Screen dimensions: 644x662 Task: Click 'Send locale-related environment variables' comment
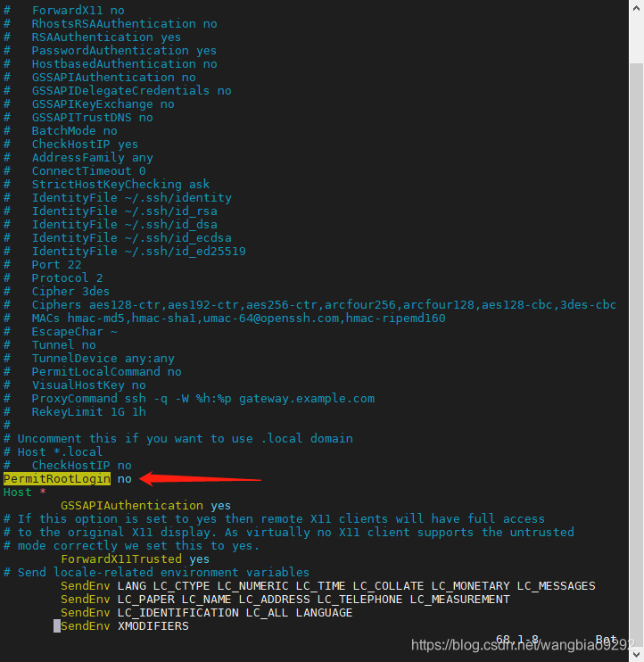[x=157, y=573]
